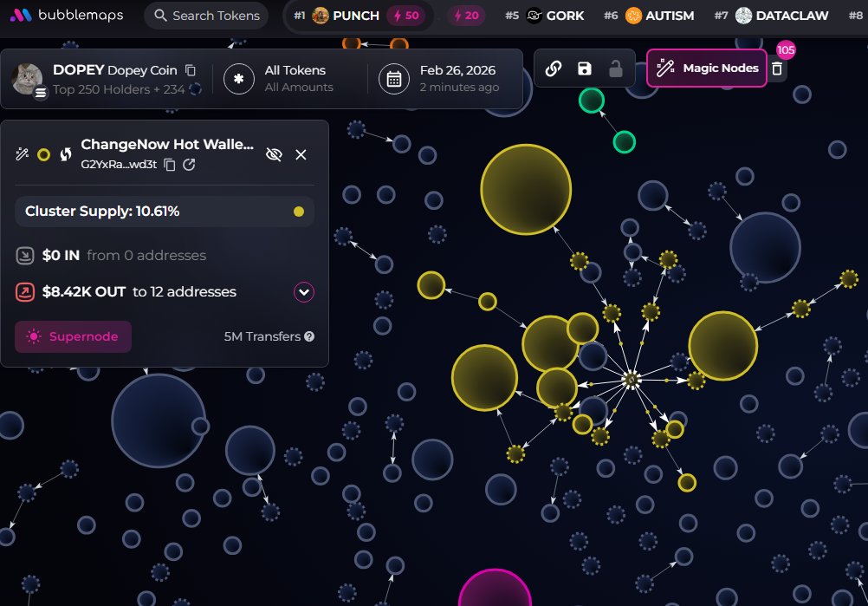Copy the G2YxRa...wd3t address
The height and width of the screenshot is (606, 868).
coord(170,165)
